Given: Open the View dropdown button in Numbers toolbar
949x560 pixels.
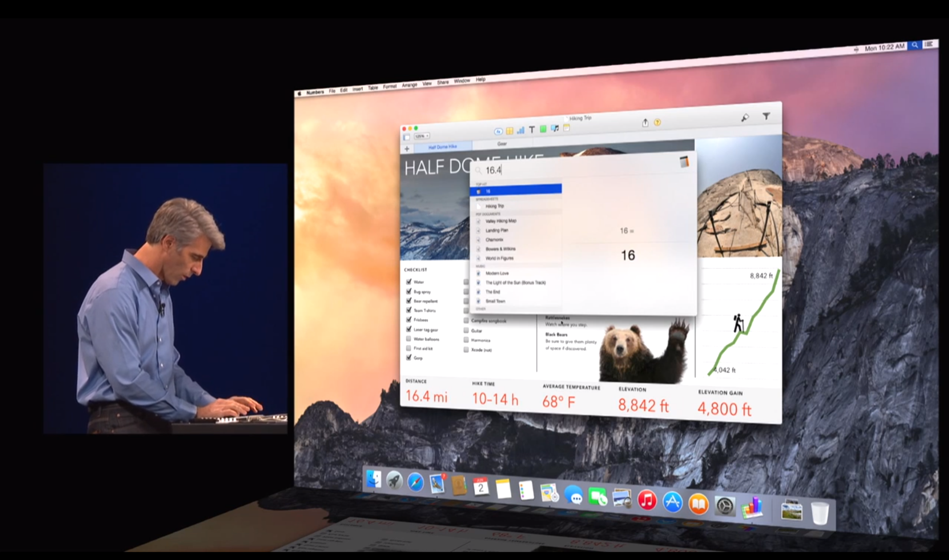Looking at the screenshot, I should point(407,137).
